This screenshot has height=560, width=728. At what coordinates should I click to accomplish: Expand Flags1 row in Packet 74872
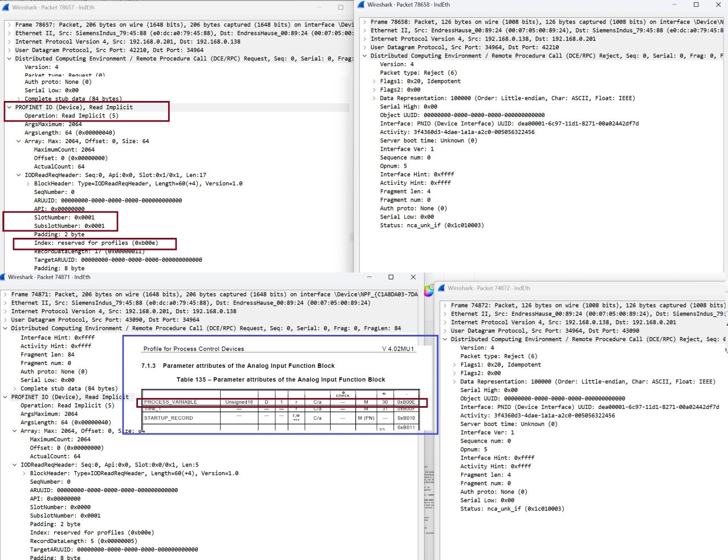(x=454, y=365)
